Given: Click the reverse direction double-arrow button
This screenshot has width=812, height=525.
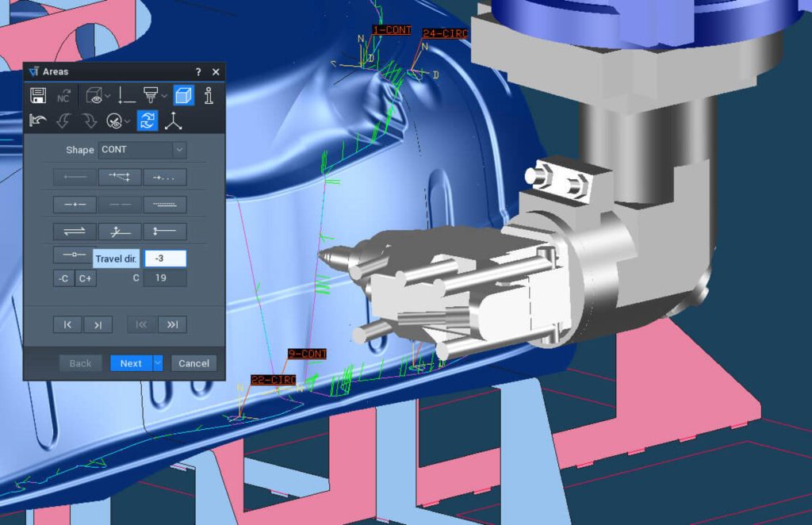Looking at the screenshot, I should pos(75,232).
